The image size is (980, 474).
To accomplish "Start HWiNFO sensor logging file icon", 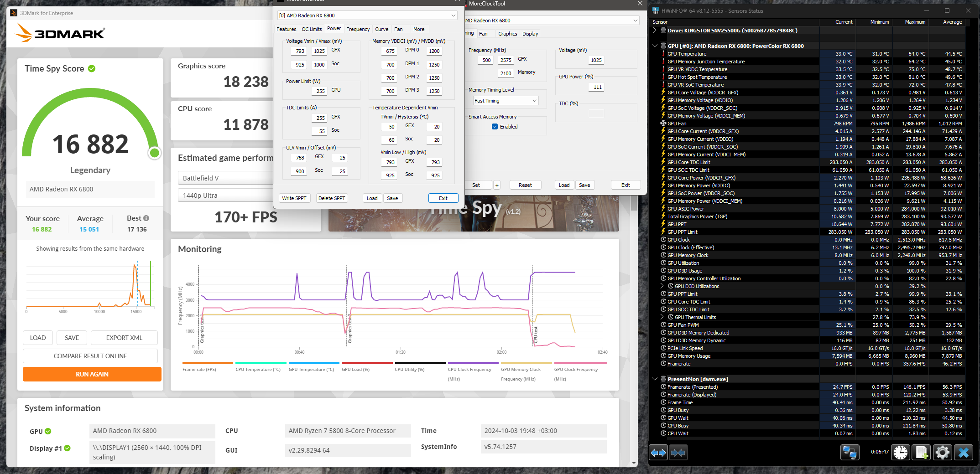I will (x=922, y=453).
